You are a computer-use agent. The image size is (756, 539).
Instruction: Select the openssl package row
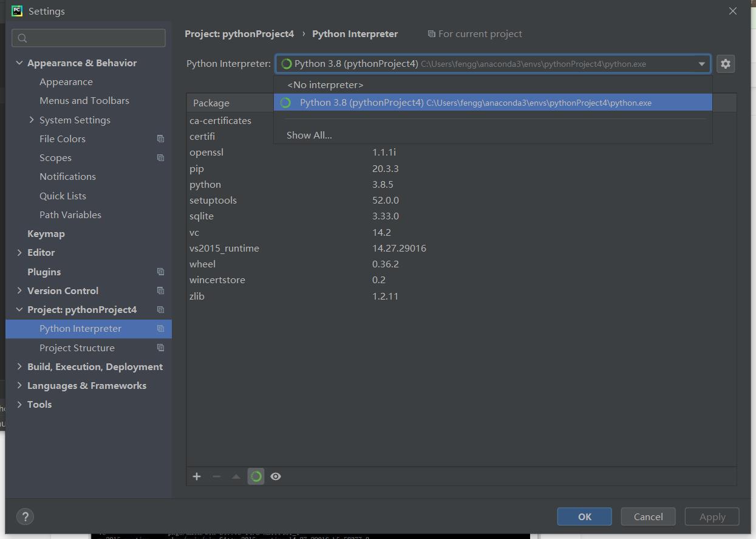461,152
